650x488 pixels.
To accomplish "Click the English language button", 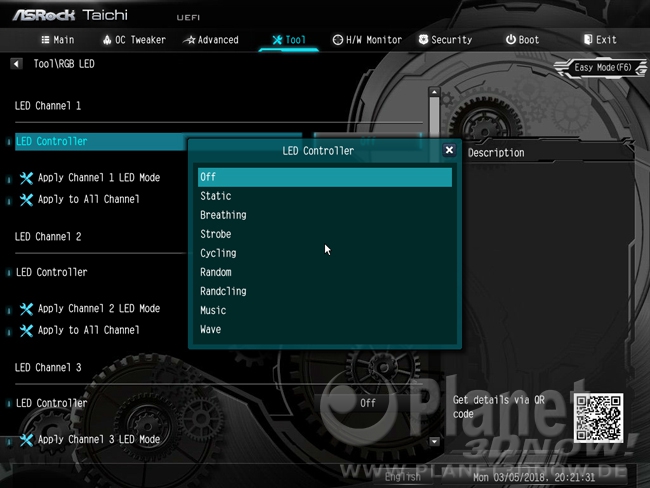I will [x=403, y=477].
